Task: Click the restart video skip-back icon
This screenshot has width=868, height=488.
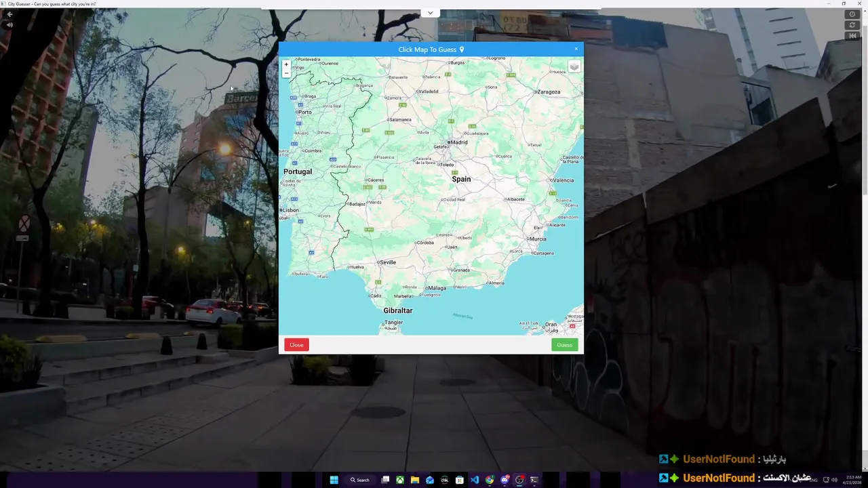Action: (852, 36)
